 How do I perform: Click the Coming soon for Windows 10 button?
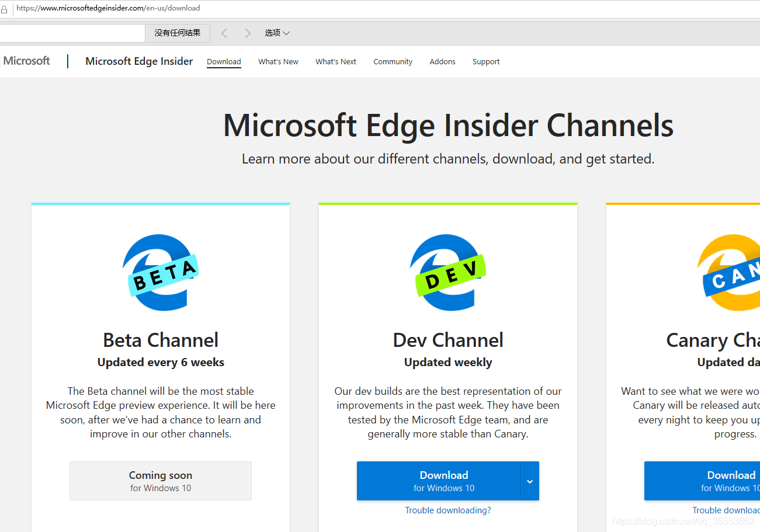coord(161,481)
